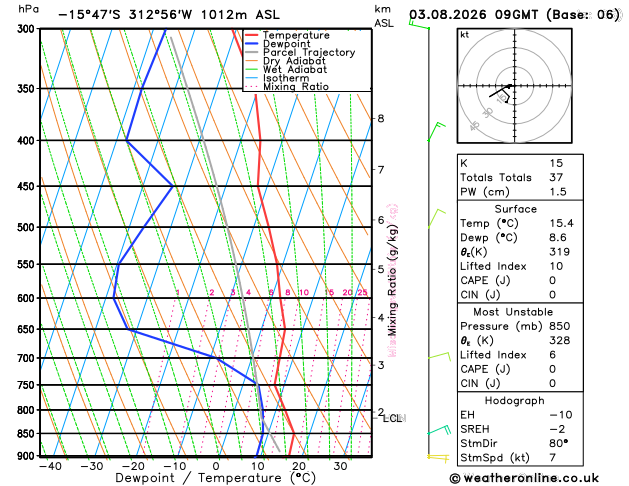629x486 pixels.
Task: Click the 500 hPa pressure label
Action: tap(28, 227)
